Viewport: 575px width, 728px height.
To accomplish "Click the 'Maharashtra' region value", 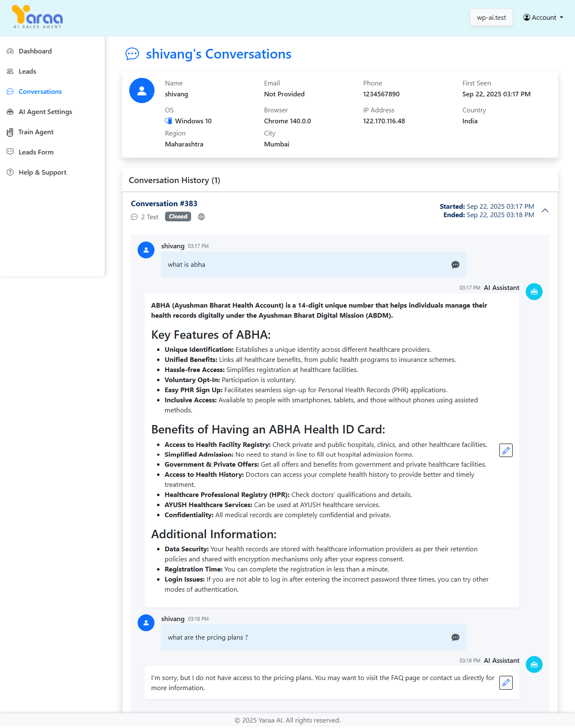I will [184, 144].
